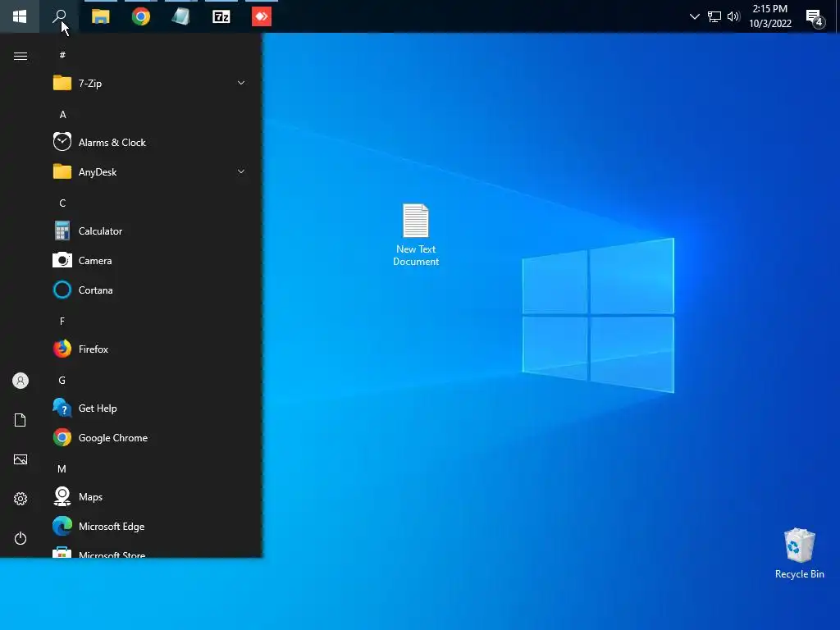Select New Text Document on desktop

point(416,235)
